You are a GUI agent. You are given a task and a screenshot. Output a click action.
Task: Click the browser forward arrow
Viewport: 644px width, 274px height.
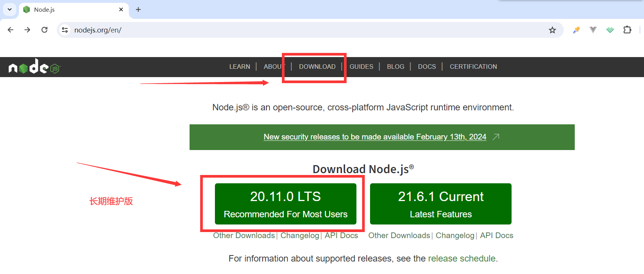(27, 30)
